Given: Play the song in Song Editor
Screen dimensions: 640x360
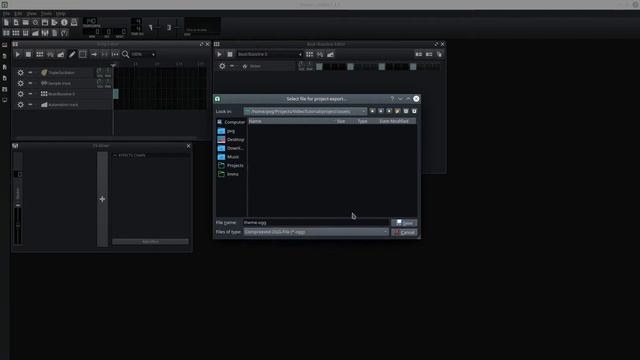Looking at the screenshot, I should tap(17, 54).
